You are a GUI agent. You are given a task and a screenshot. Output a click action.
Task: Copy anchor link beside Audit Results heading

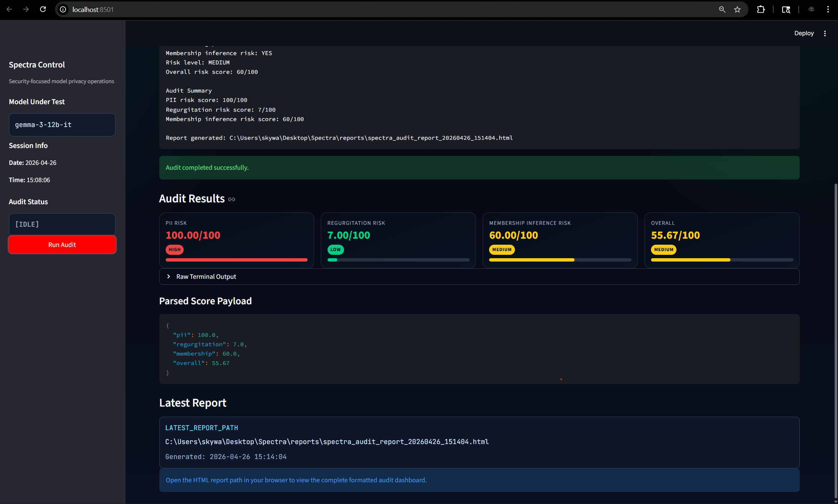coord(232,199)
